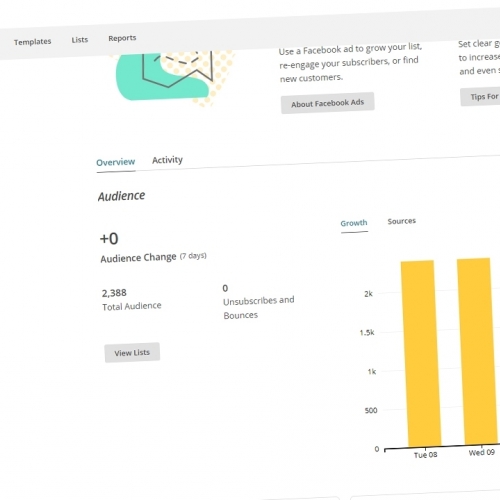Click the Tue 08 yellow bar
Viewport: 500px width, 500px height.
(421, 353)
